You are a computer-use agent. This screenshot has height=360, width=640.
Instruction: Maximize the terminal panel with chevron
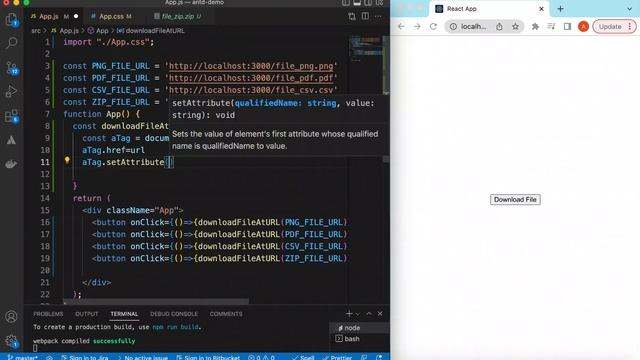coord(369,313)
